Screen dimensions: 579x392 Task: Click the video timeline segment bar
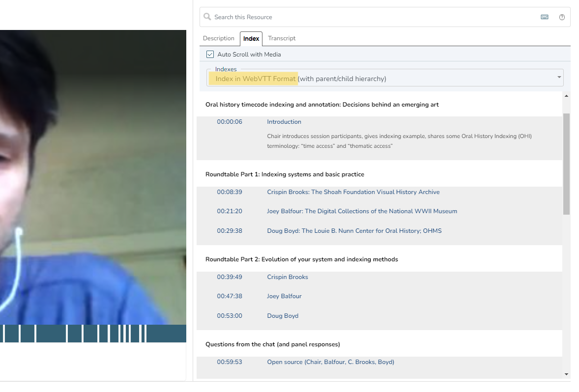[x=93, y=334]
